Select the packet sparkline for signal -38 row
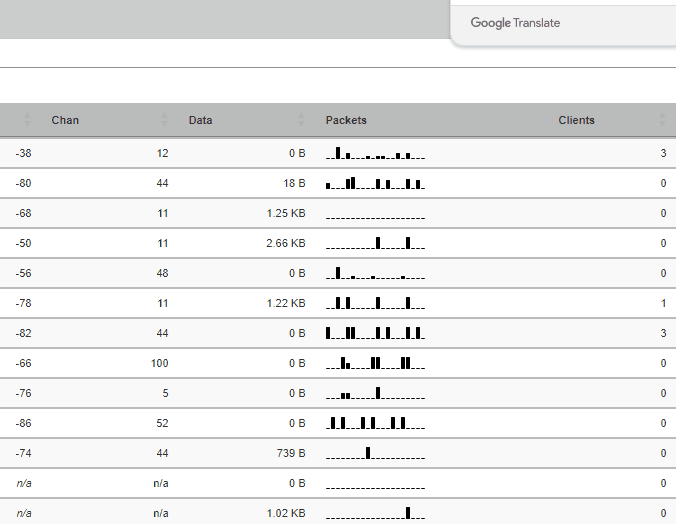Image resolution: width=676 pixels, height=524 pixels. (x=375, y=153)
